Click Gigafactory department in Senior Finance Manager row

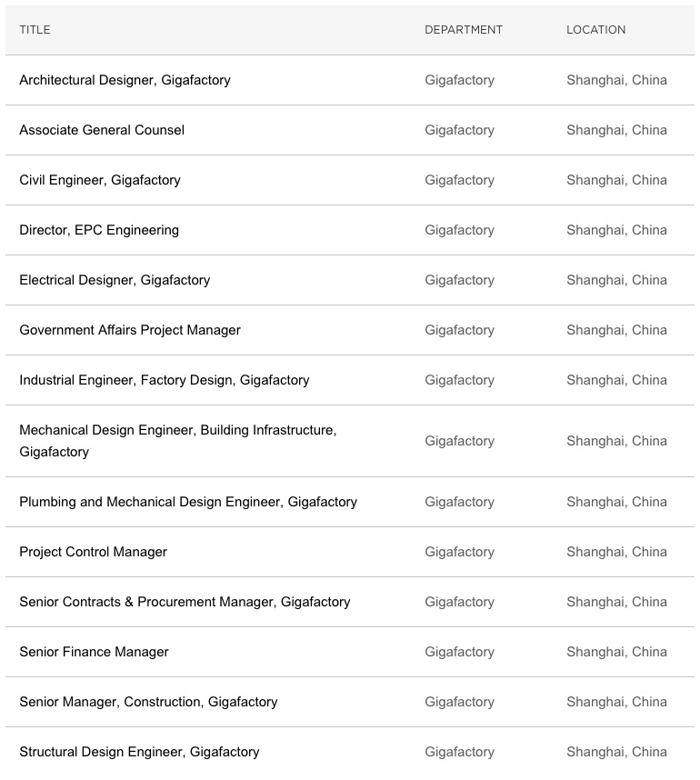(460, 652)
